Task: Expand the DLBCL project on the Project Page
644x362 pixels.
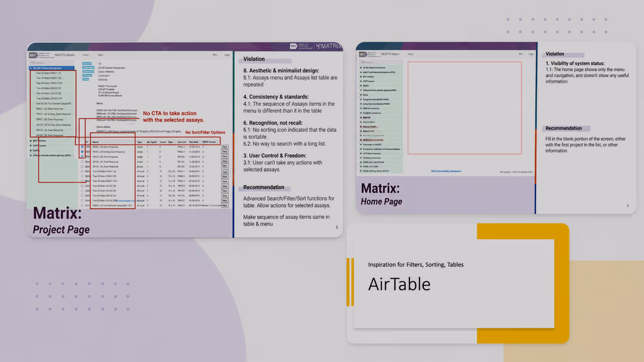Action: [31, 150]
